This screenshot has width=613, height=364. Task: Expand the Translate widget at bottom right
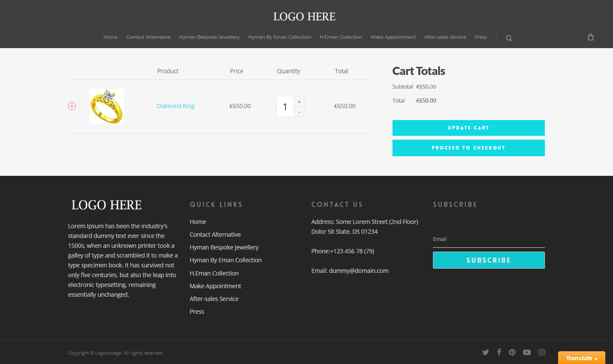pyautogui.click(x=581, y=358)
